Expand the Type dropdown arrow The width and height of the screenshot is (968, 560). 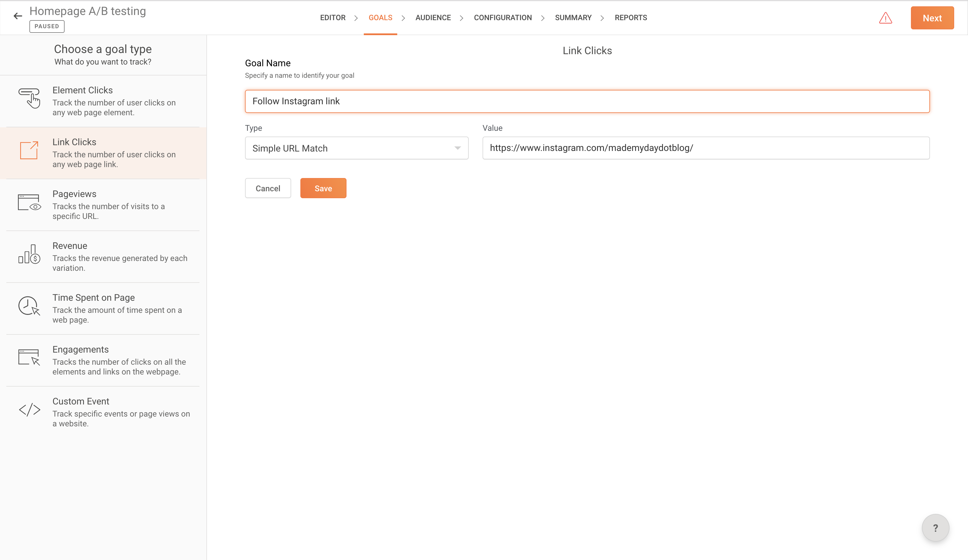(x=457, y=148)
